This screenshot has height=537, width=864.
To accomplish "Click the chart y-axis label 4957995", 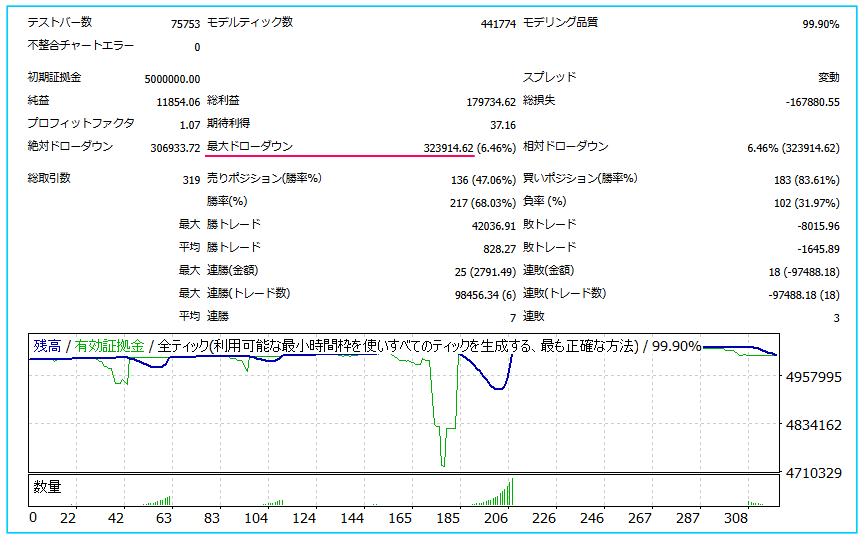I will tap(814, 378).
